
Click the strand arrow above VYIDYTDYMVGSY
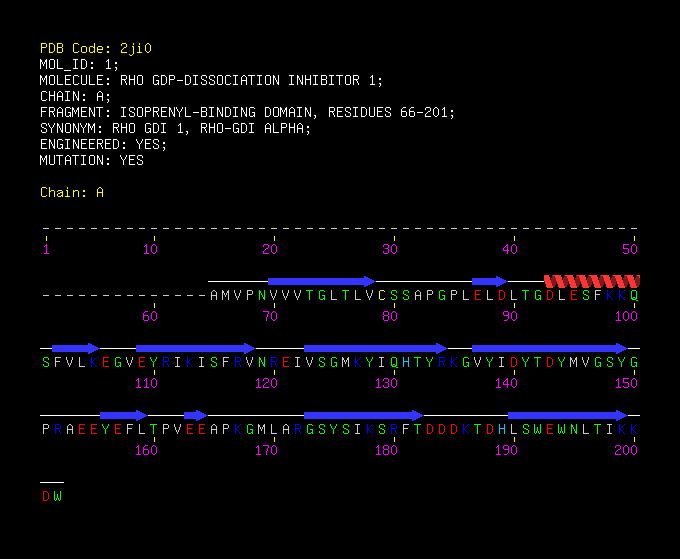pos(549,348)
